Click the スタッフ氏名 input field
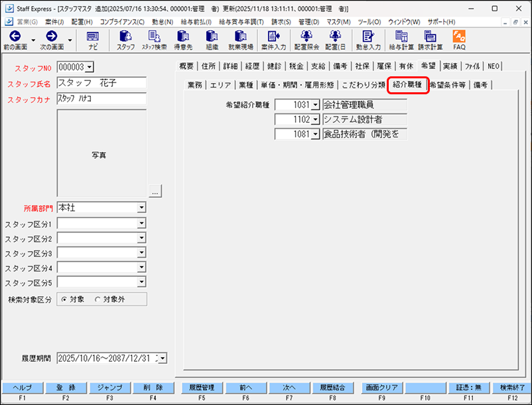 (101, 83)
